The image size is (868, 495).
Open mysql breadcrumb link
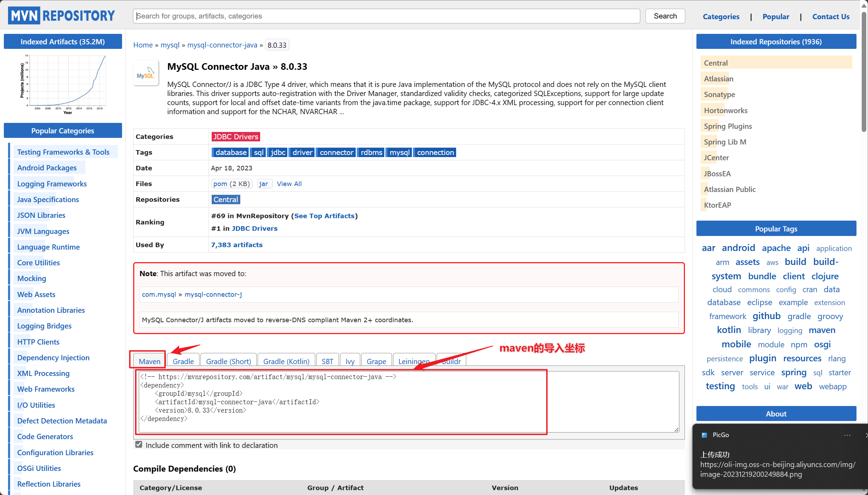pos(170,45)
